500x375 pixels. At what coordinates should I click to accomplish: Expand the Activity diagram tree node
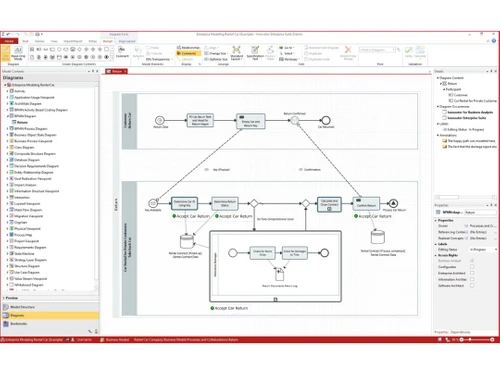[8, 91]
